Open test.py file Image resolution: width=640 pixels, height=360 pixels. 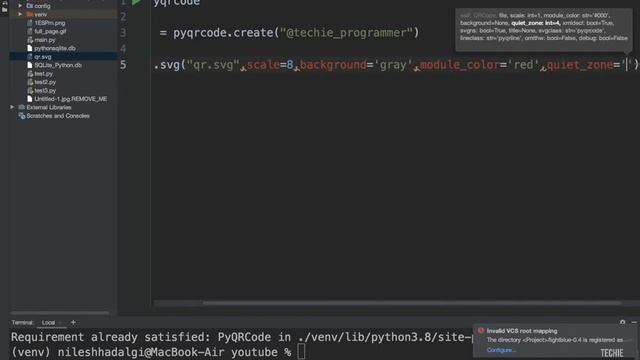pos(43,74)
